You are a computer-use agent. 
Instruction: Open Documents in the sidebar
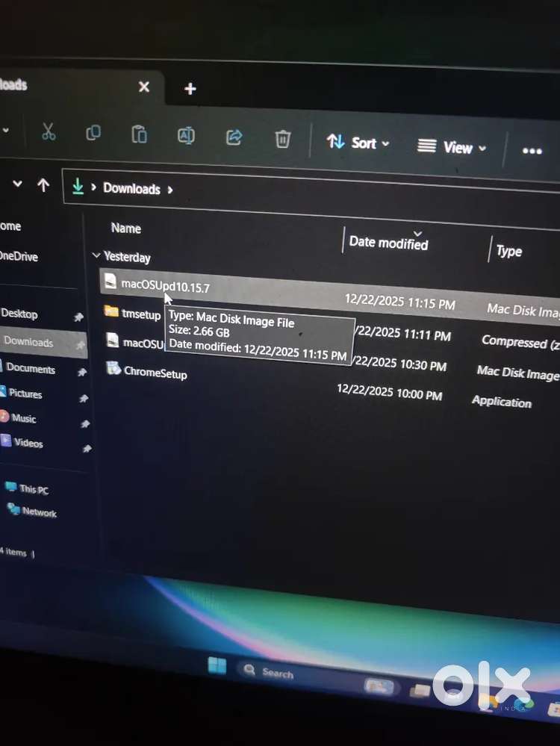(x=31, y=368)
